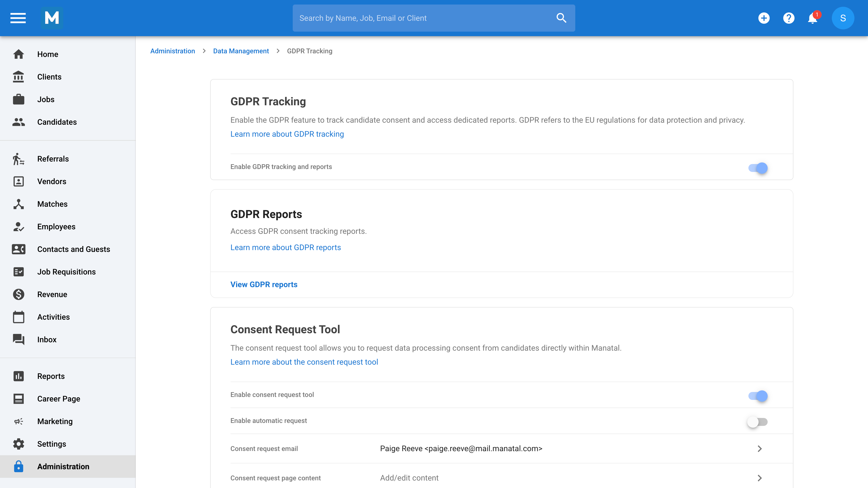Click the search magnifier icon
Image resolution: width=868 pixels, height=488 pixels.
coord(561,18)
